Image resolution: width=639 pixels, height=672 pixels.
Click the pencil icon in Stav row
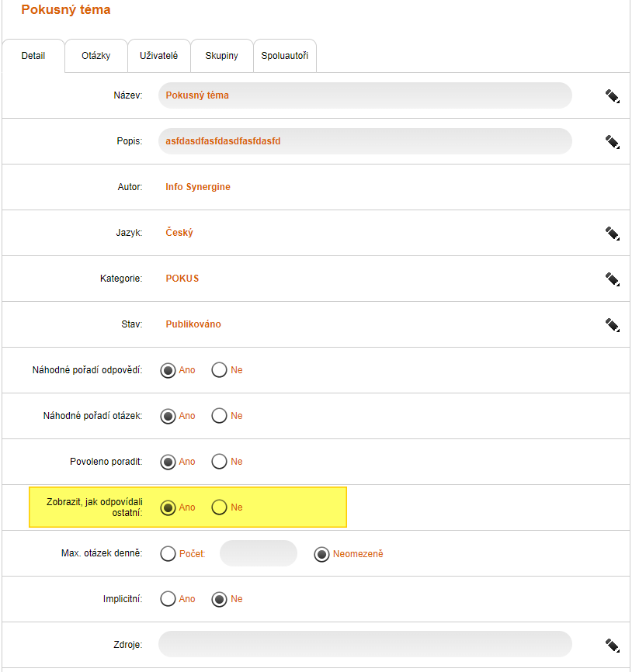coord(613,324)
